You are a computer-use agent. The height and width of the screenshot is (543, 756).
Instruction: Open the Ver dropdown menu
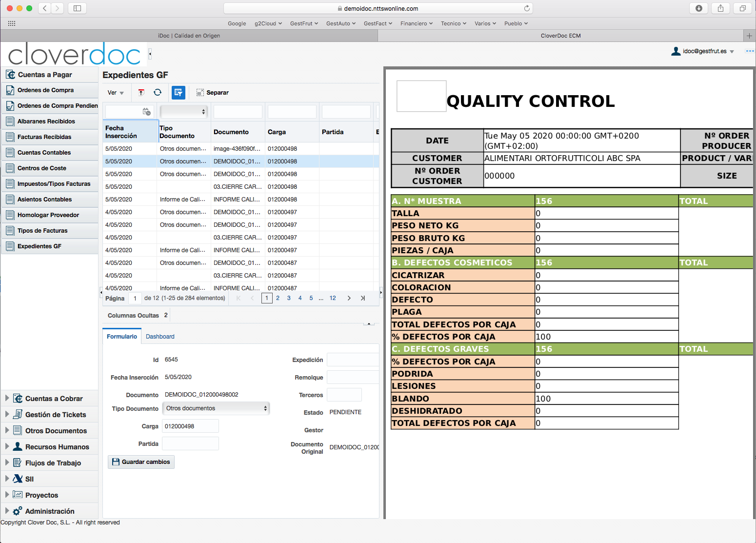(x=116, y=93)
